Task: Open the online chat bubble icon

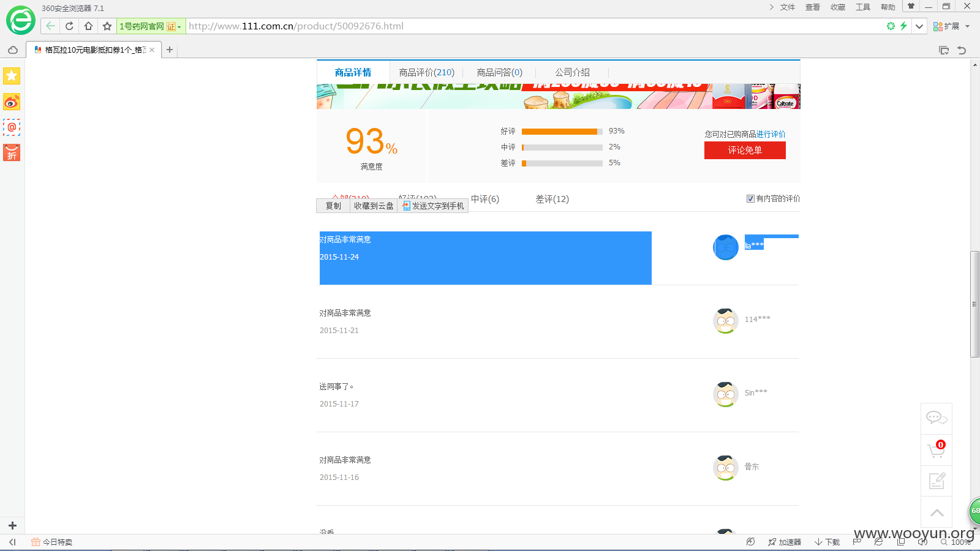Action: (937, 419)
